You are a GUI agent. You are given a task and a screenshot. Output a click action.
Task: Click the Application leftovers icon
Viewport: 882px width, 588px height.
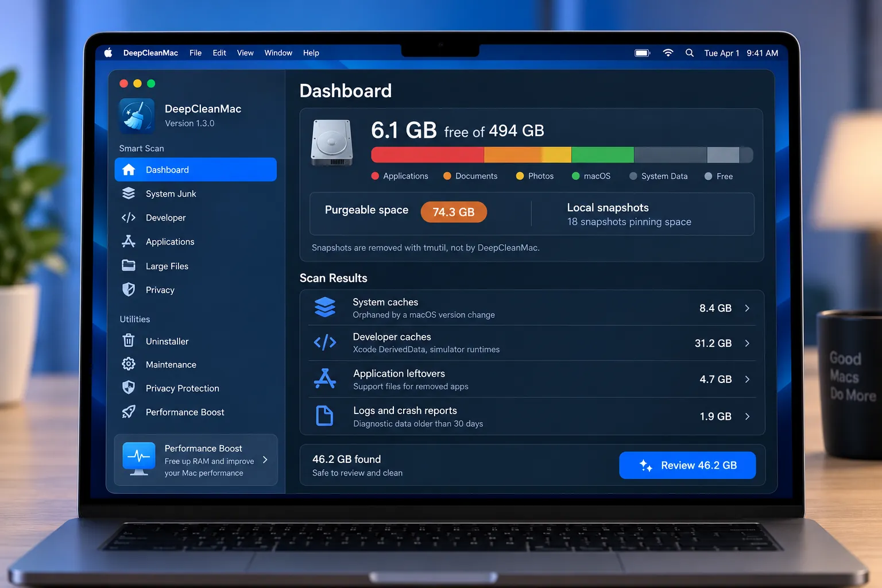pyautogui.click(x=325, y=378)
